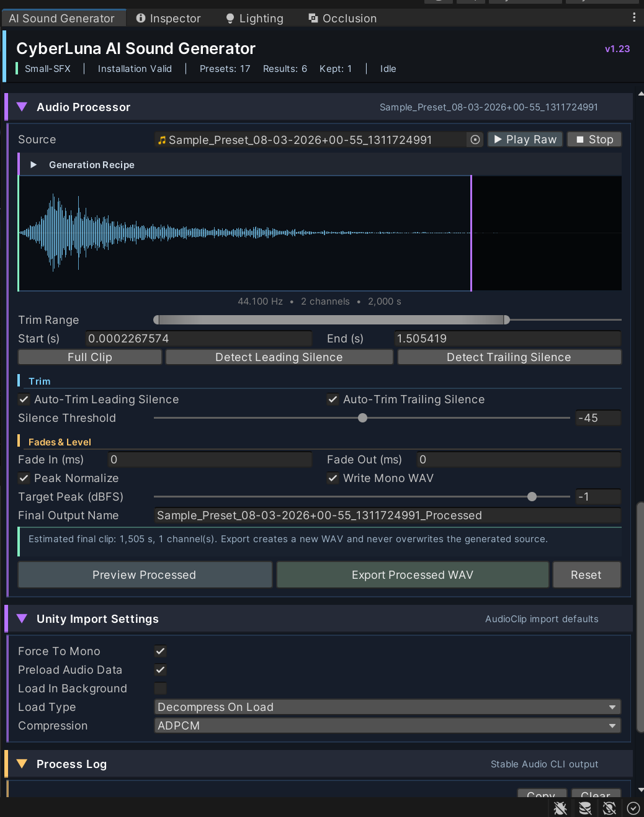Stop audio playback
Image resolution: width=644 pixels, height=817 pixels.
point(594,140)
